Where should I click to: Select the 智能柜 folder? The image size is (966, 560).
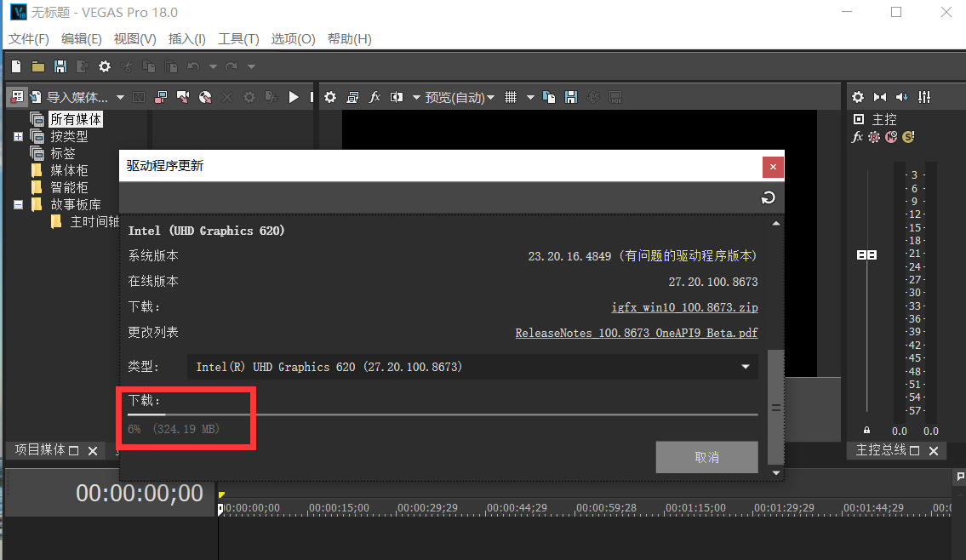[69, 187]
